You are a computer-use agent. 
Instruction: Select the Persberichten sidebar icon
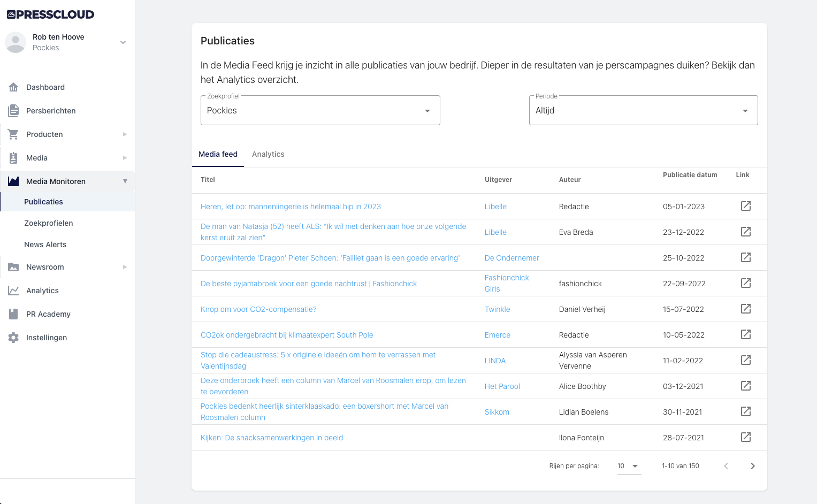(x=13, y=111)
